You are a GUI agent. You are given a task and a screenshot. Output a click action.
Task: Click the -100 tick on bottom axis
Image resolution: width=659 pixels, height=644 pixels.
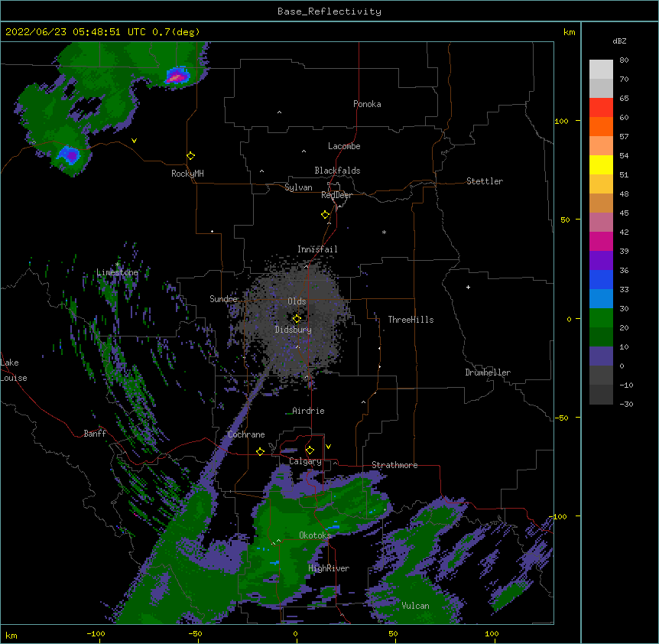tap(96, 633)
